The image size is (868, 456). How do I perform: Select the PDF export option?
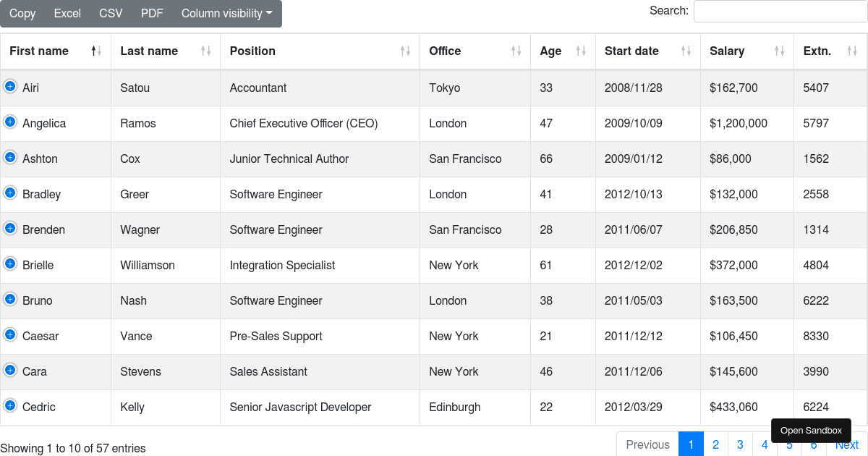pos(152,13)
